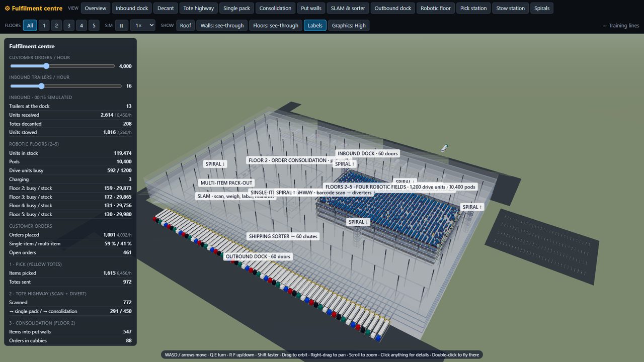This screenshot has height=362, width=644.
Task: Open the Consolidation view
Action: 275,8
